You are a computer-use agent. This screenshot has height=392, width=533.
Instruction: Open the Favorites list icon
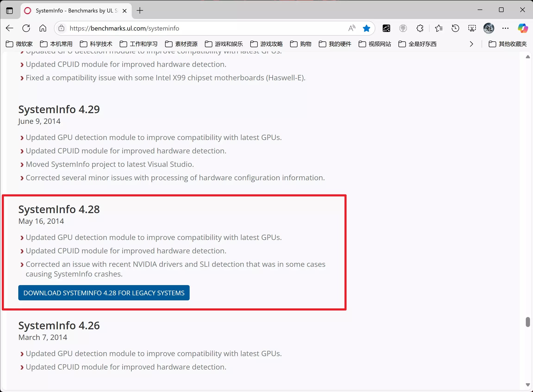(439, 28)
